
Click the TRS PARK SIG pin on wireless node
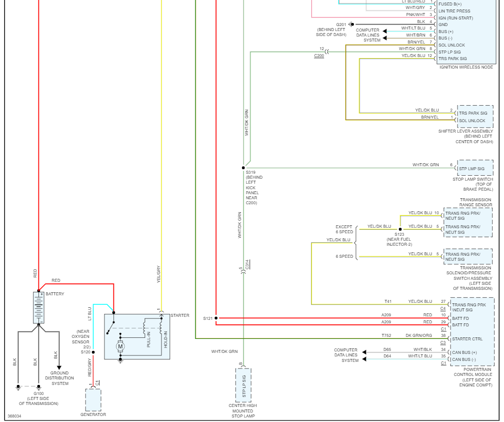(452, 59)
